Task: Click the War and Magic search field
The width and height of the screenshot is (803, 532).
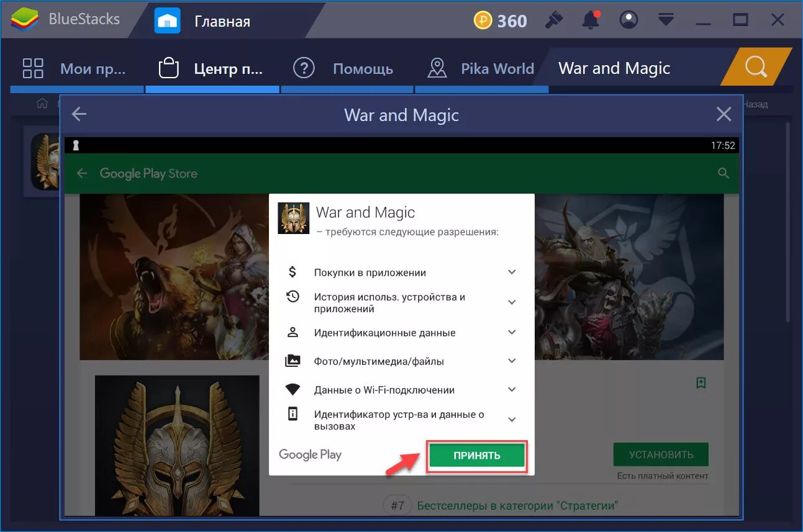Action: click(x=633, y=68)
